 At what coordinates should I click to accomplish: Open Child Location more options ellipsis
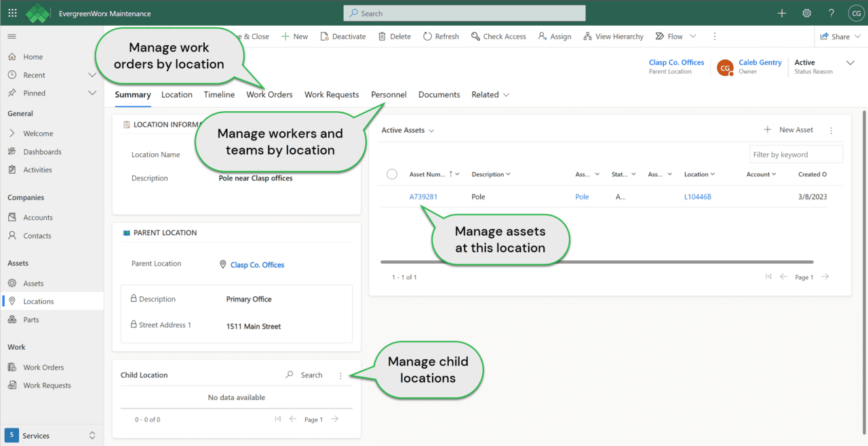tap(340, 376)
